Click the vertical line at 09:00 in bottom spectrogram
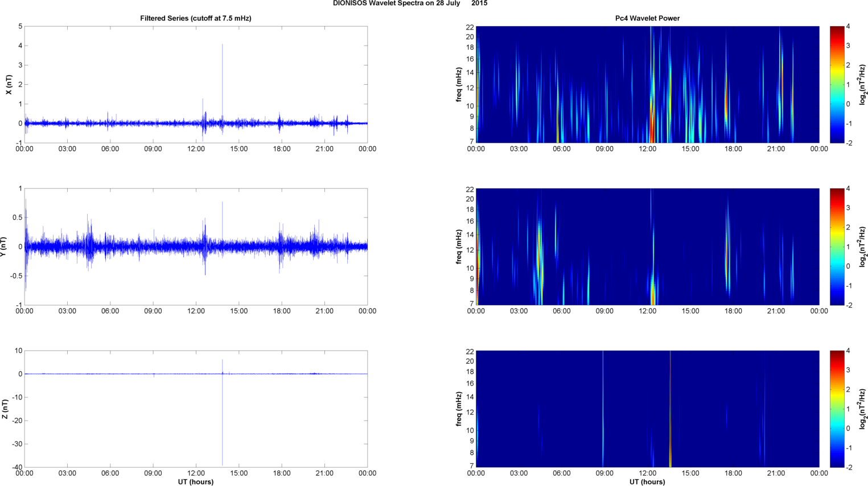The width and height of the screenshot is (868, 486). [x=603, y=409]
